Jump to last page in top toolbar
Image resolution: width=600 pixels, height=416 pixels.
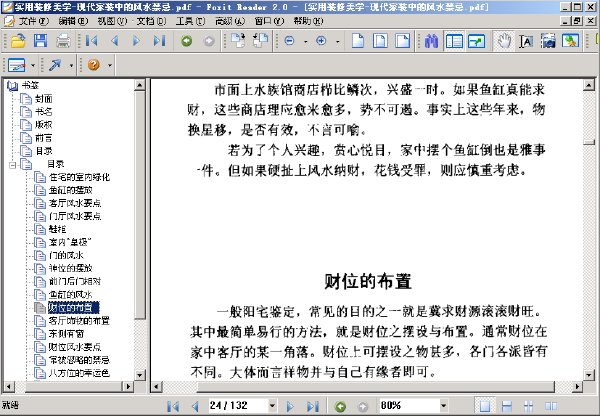(x=159, y=41)
